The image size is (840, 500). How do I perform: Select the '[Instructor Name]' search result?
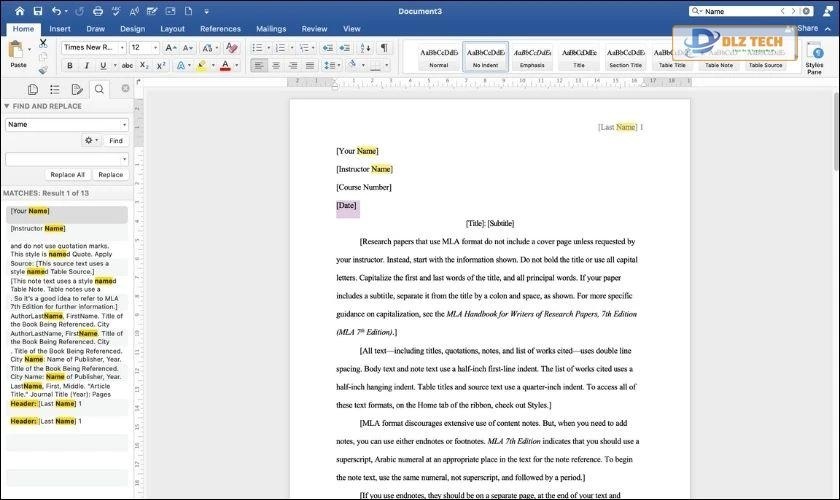click(38, 228)
